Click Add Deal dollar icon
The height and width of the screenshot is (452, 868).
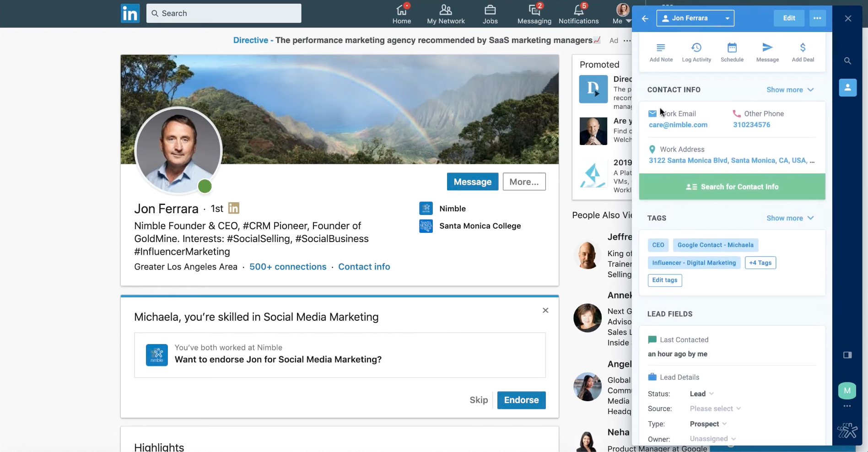803,53
